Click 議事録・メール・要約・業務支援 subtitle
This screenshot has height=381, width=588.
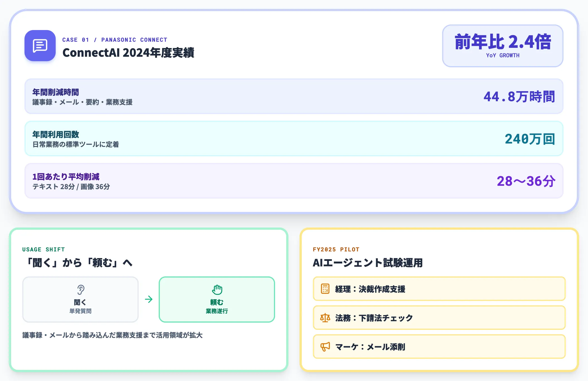click(82, 102)
